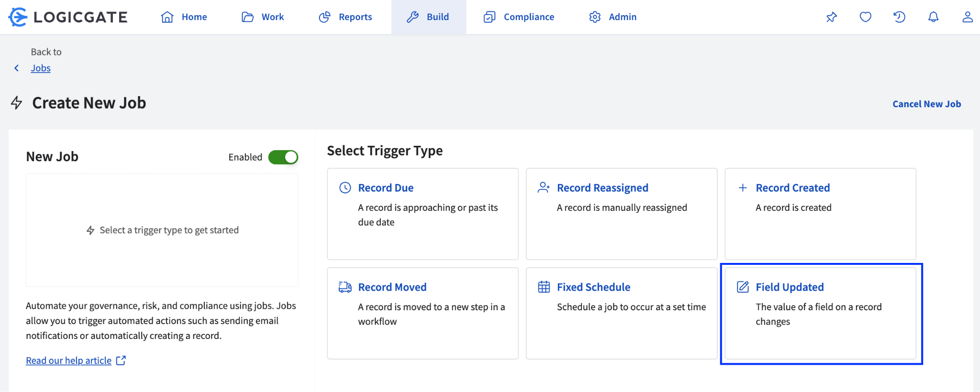Screen dimensions: 980x392
Task: Open user profile icon
Action: [967, 17]
